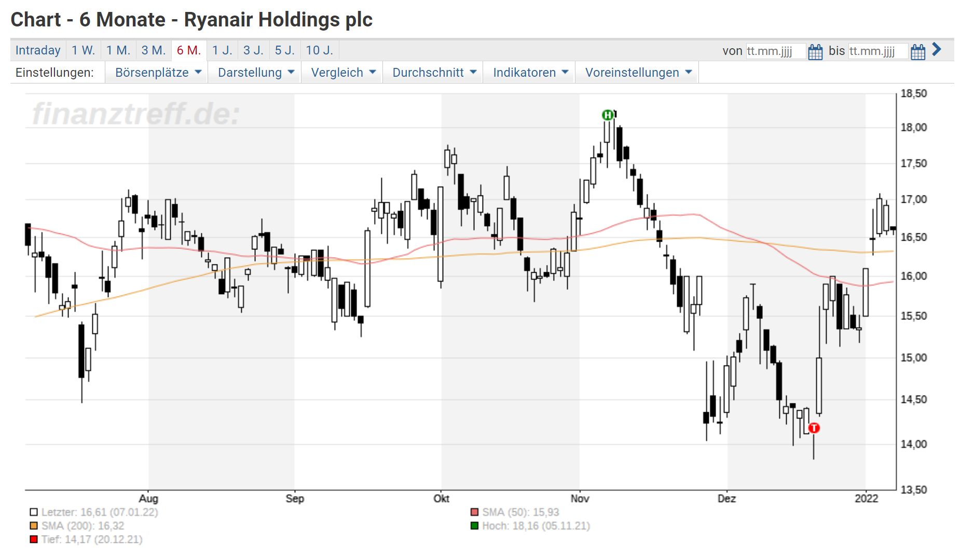Viewport: 961px width, 560px height.
Task: Click the Hoch green legend swatch
Action: click(x=474, y=526)
